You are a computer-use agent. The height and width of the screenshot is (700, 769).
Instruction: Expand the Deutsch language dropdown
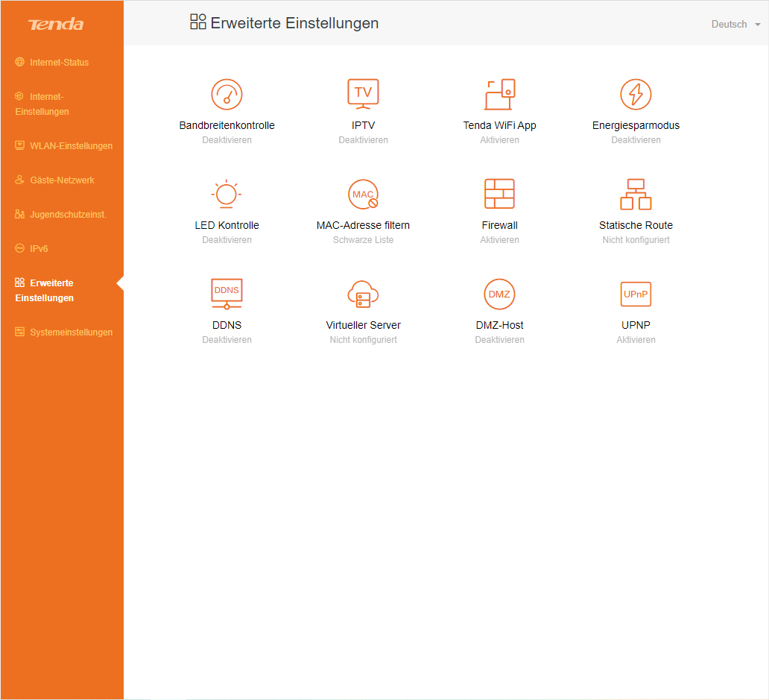click(x=735, y=25)
